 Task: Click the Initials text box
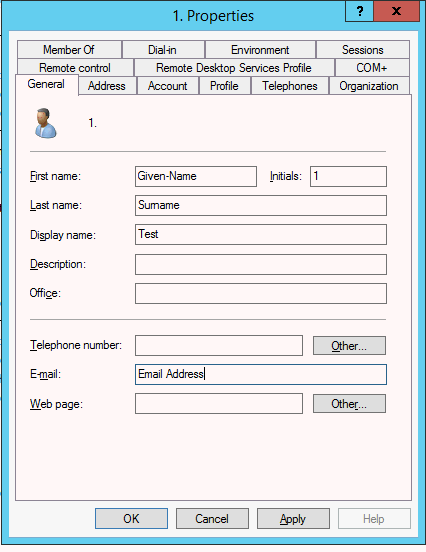click(x=348, y=176)
